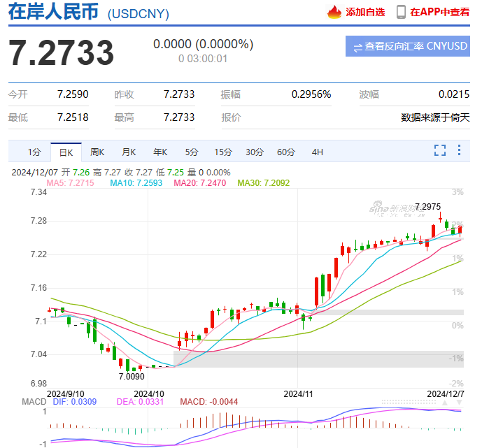482x448 pixels.
Task: Click the fullscreen expand chart icon
Action: (x=440, y=150)
